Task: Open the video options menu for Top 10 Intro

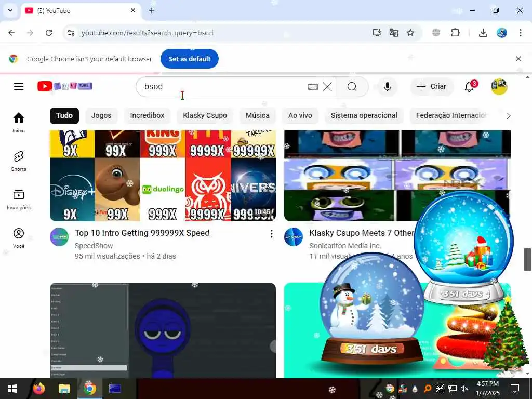Action: pyautogui.click(x=271, y=234)
